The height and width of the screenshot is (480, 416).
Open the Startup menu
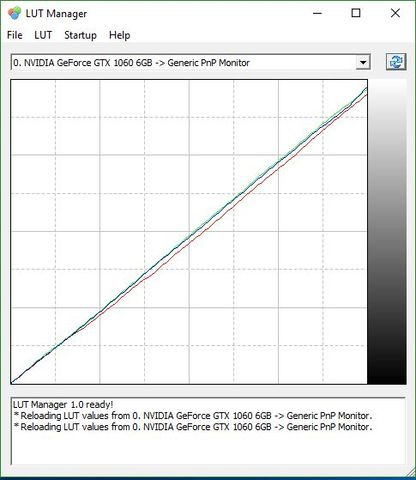80,35
